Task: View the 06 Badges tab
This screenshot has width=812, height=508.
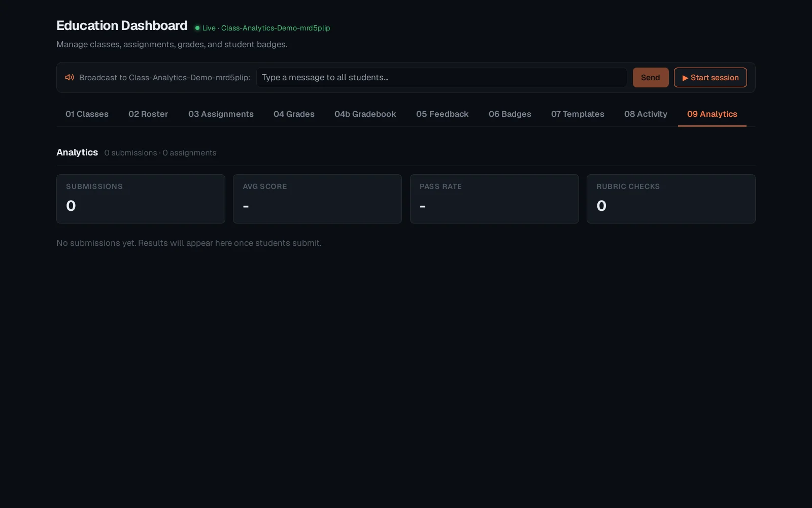Action: click(510, 114)
